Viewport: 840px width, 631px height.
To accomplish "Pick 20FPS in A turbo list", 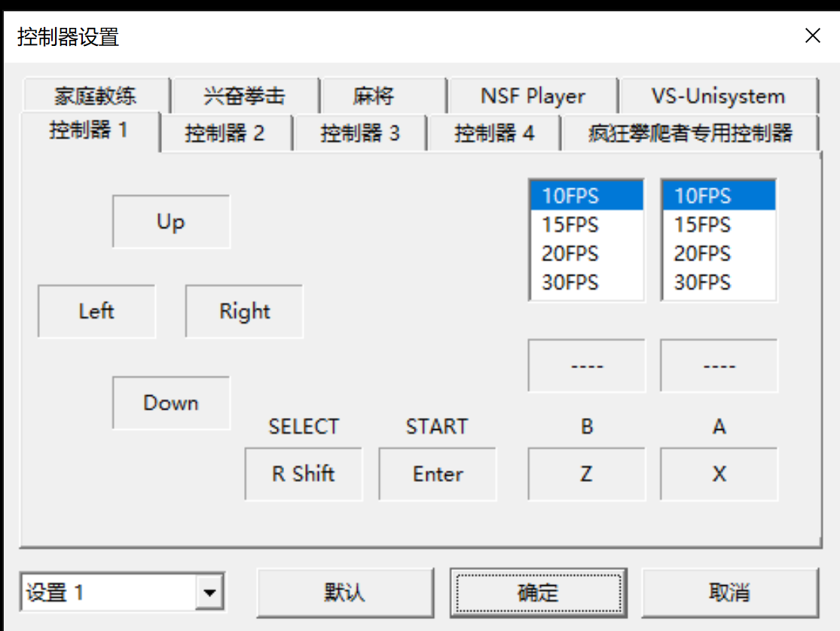I will click(719, 254).
